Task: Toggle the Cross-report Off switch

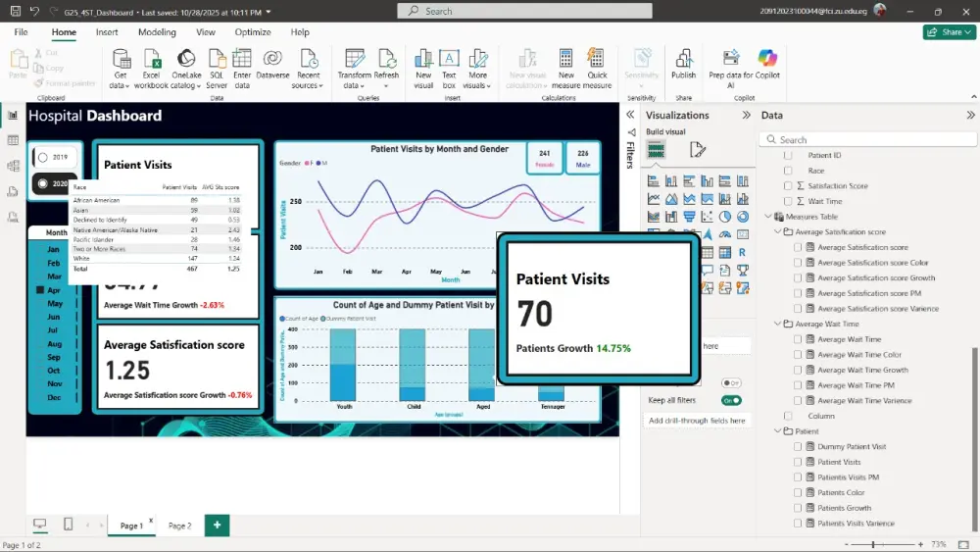Action: (731, 382)
